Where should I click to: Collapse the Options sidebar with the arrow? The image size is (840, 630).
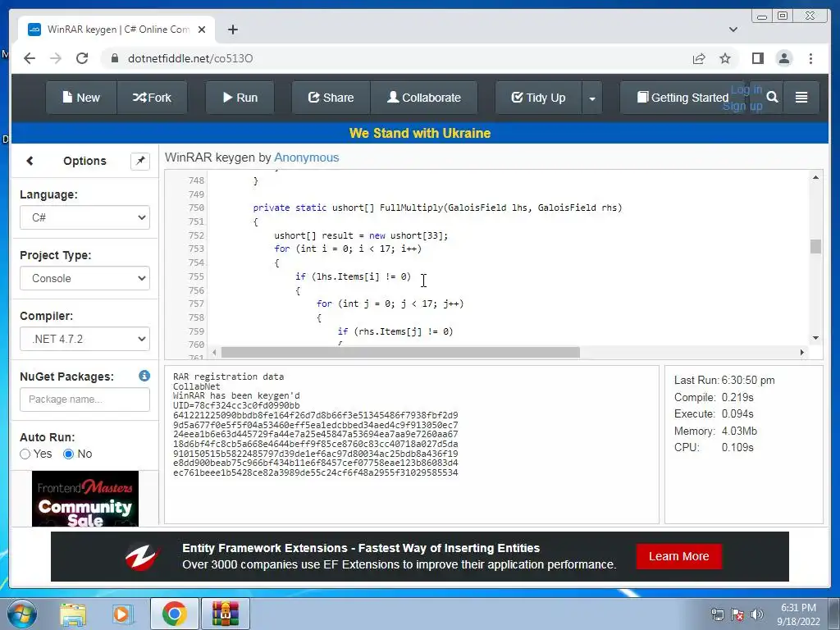[x=30, y=161]
